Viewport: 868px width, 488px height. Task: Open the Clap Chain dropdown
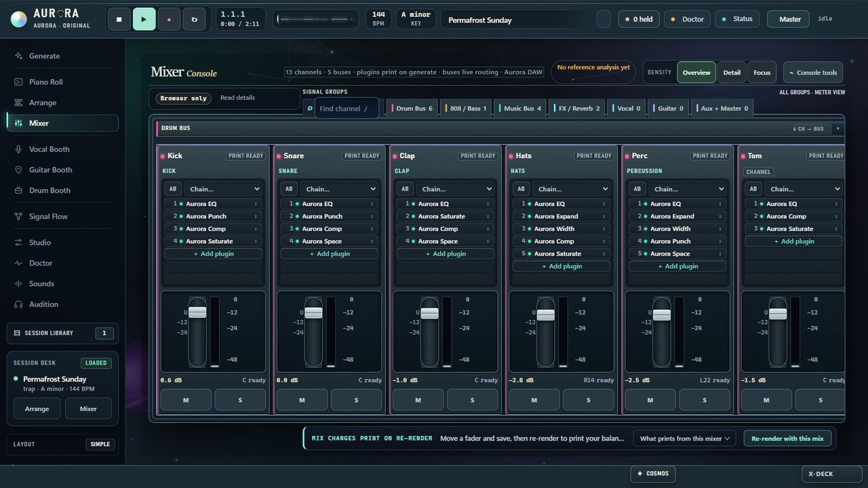click(x=455, y=189)
